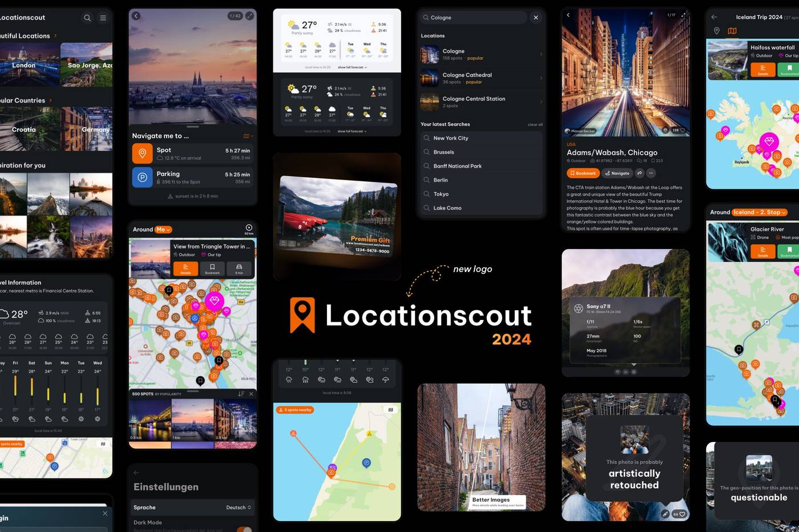The height and width of the screenshot is (532, 799).
Task: Open 'Iceland - 2. Stop' dropdown
Action: (760, 212)
